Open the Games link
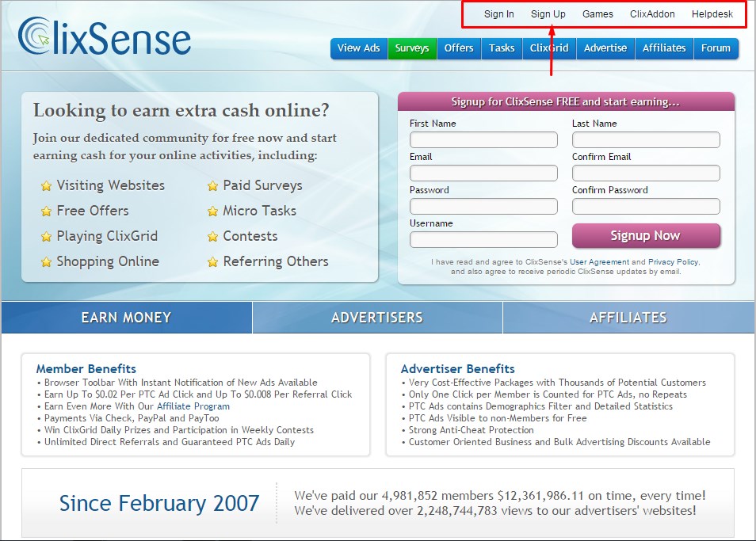756x541 pixels. pos(598,14)
